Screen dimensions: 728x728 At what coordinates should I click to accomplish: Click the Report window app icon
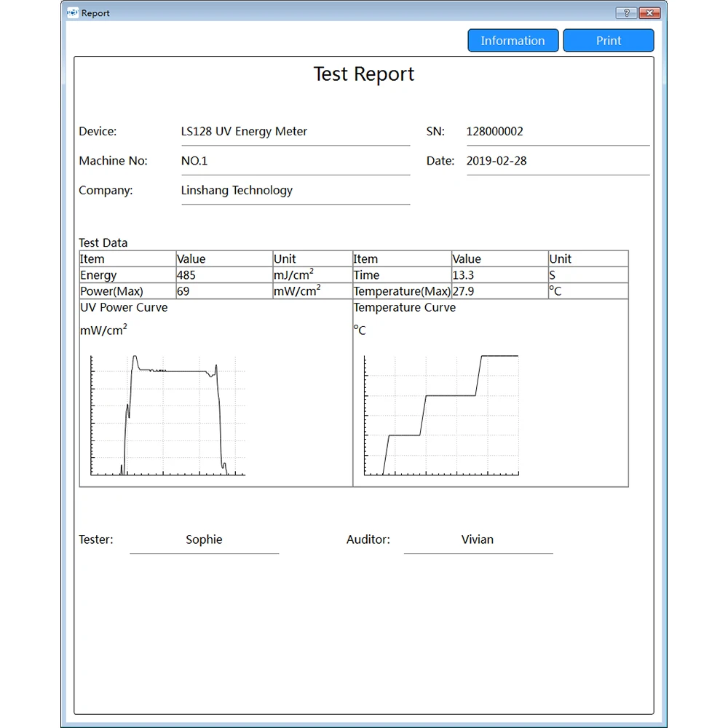pyautogui.click(x=72, y=13)
